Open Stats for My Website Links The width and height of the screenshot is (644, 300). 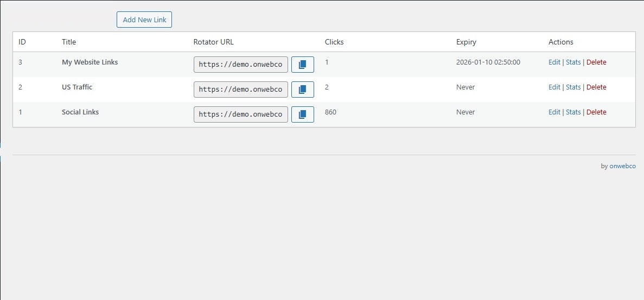(x=573, y=62)
